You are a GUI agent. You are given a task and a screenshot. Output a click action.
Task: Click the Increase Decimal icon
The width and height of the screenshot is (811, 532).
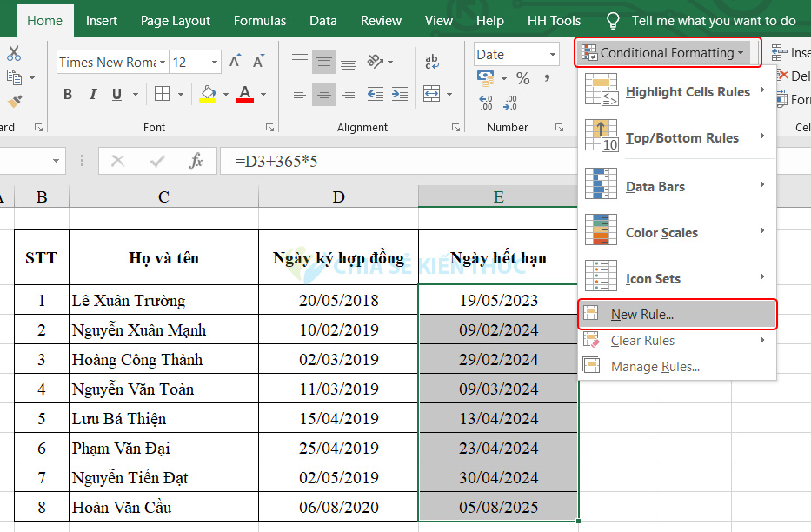coord(486,102)
